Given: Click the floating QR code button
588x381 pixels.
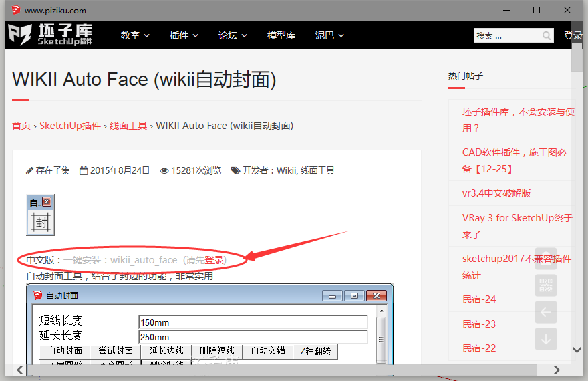Looking at the screenshot, I should 546,286.
